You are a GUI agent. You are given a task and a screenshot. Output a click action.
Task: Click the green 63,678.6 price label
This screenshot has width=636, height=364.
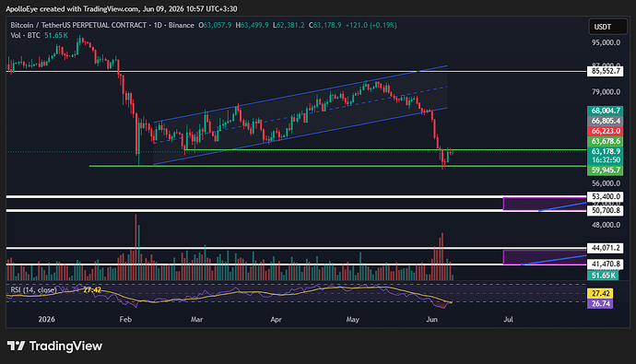pos(606,141)
